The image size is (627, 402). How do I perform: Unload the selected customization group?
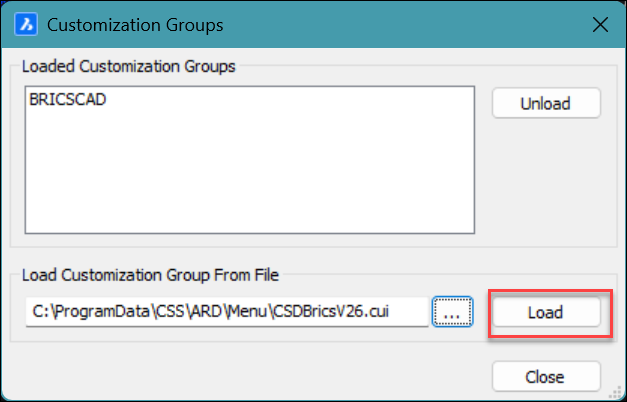click(x=545, y=103)
